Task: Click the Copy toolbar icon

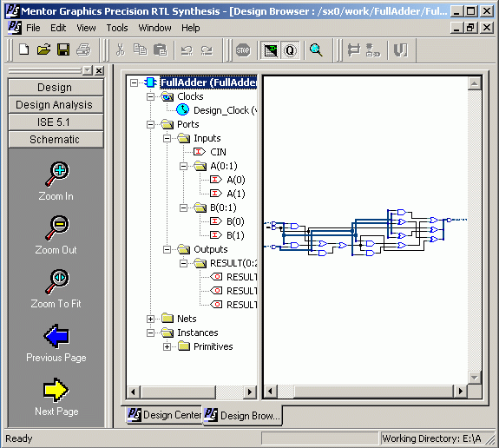Action: pyautogui.click(x=140, y=50)
